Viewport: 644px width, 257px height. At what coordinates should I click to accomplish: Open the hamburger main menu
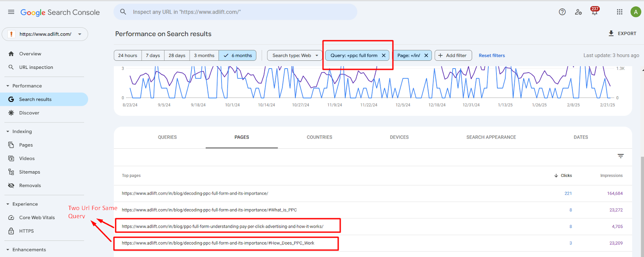(x=11, y=12)
